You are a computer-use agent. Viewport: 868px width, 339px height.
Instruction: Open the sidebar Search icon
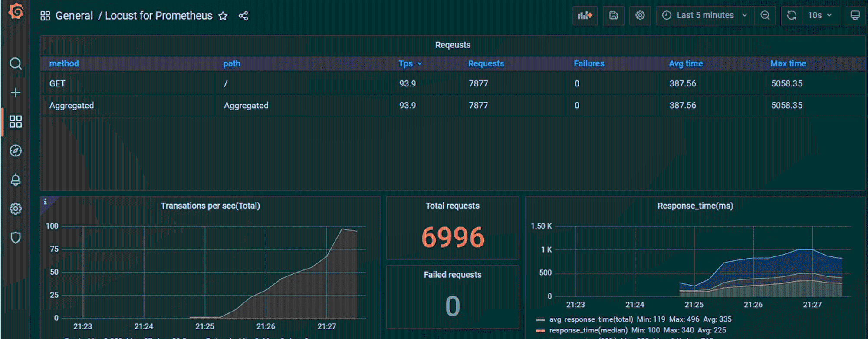tap(16, 63)
